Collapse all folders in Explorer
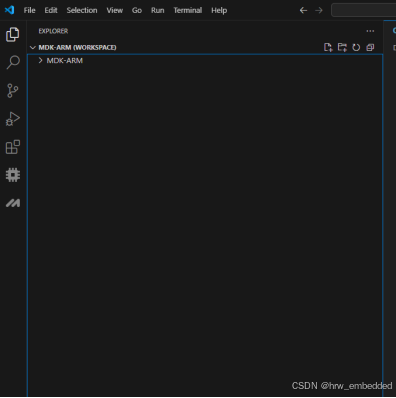This screenshot has height=398, width=396. [370, 47]
